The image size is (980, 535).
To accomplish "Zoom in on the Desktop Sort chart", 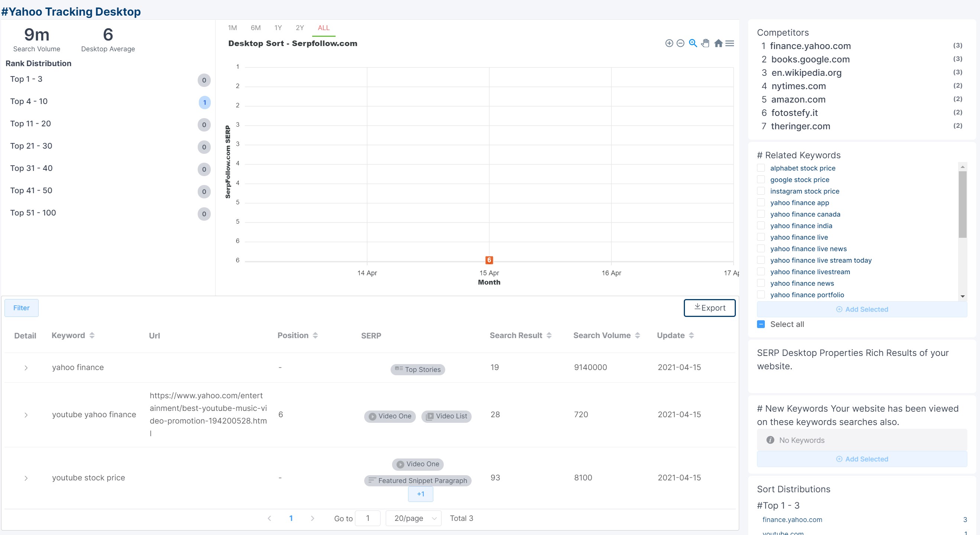I will pyautogui.click(x=669, y=43).
